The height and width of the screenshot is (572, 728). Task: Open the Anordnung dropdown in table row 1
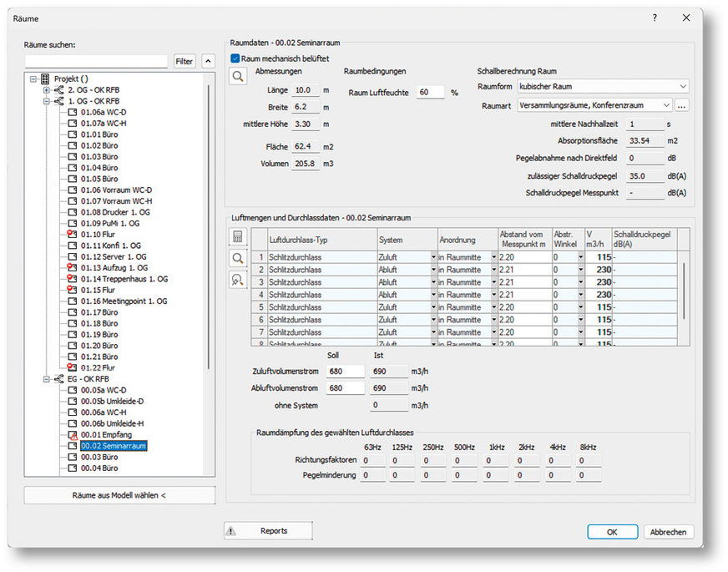tap(495, 257)
